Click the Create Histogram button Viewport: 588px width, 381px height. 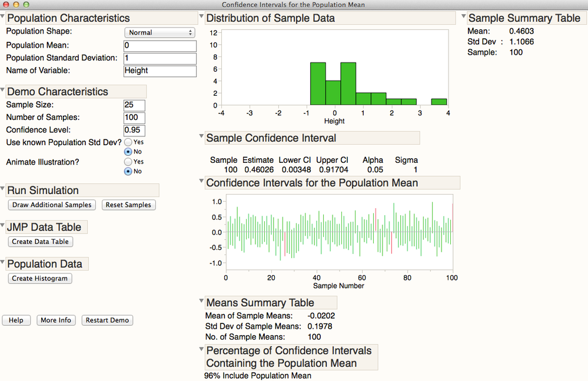[x=40, y=279]
